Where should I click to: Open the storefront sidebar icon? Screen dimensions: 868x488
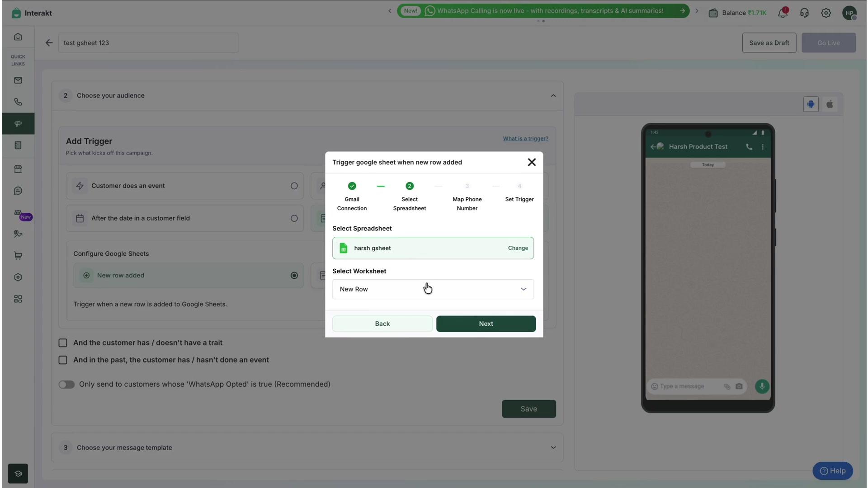[18, 169]
